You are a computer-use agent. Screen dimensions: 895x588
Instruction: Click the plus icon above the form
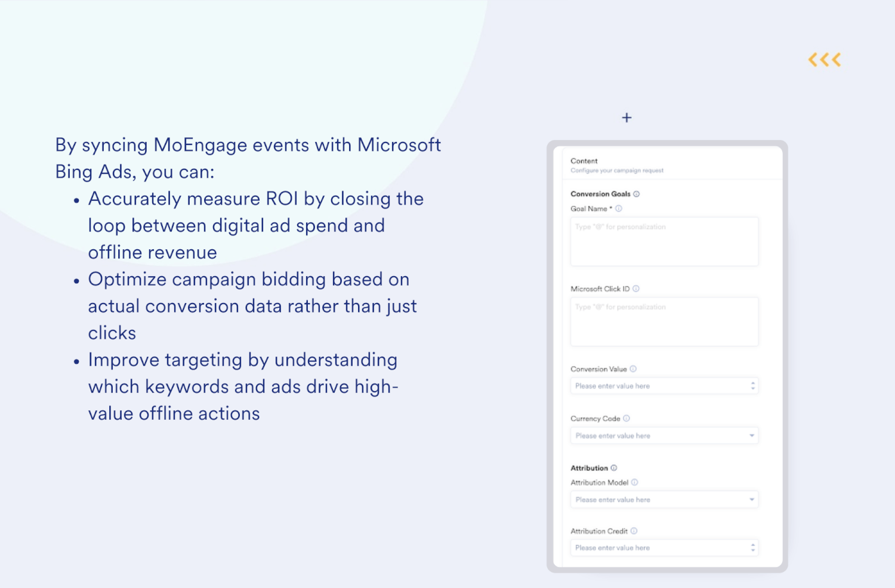(626, 117)
